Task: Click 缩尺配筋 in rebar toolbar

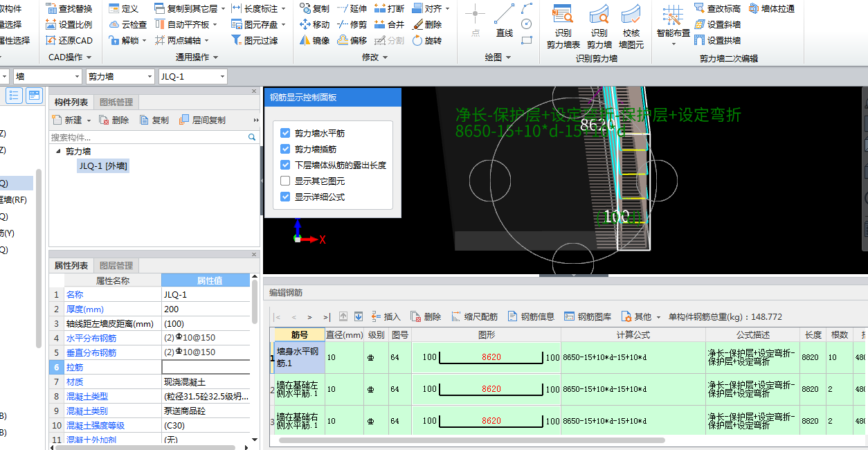Action: point(474,316)
